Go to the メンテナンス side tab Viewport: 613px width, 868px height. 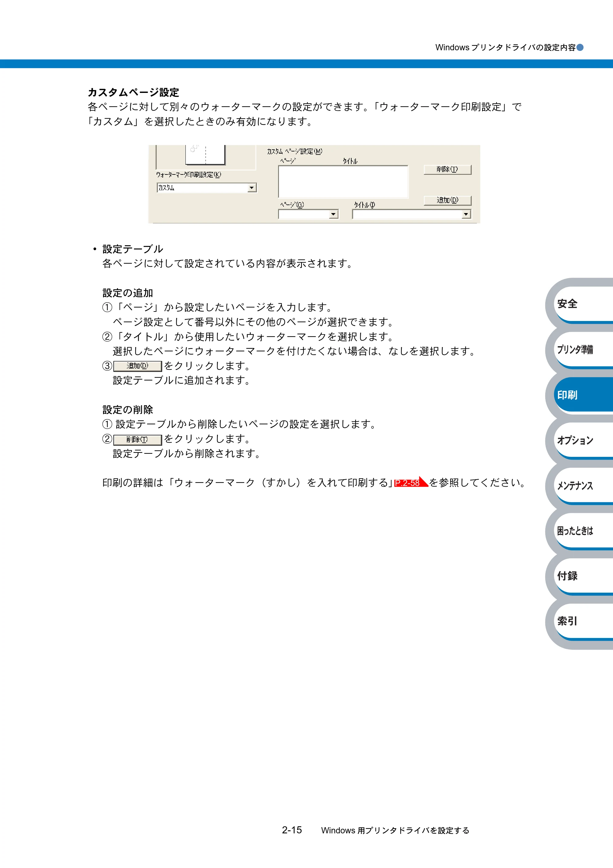click(x=584, y=485)
